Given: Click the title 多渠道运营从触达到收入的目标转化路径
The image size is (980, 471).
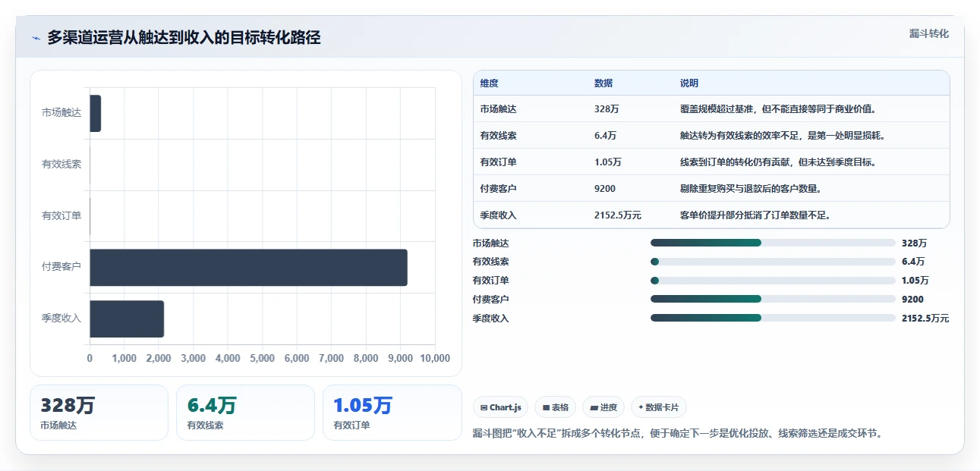Looking at the screenshot, I should (x=184, y=38).
